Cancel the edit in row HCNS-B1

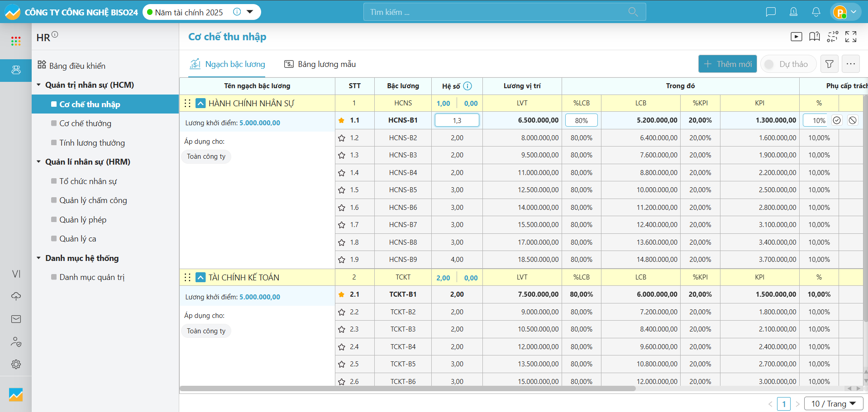[852, 120]
